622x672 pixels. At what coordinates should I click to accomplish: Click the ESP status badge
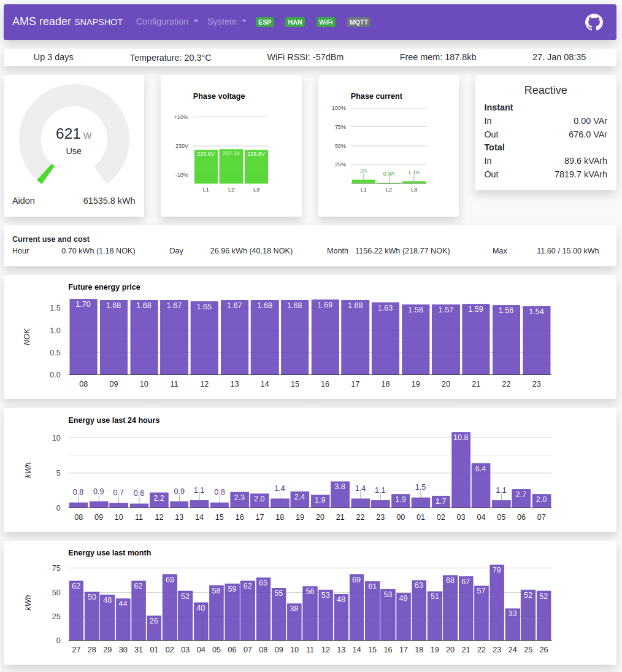pos(265,22)
